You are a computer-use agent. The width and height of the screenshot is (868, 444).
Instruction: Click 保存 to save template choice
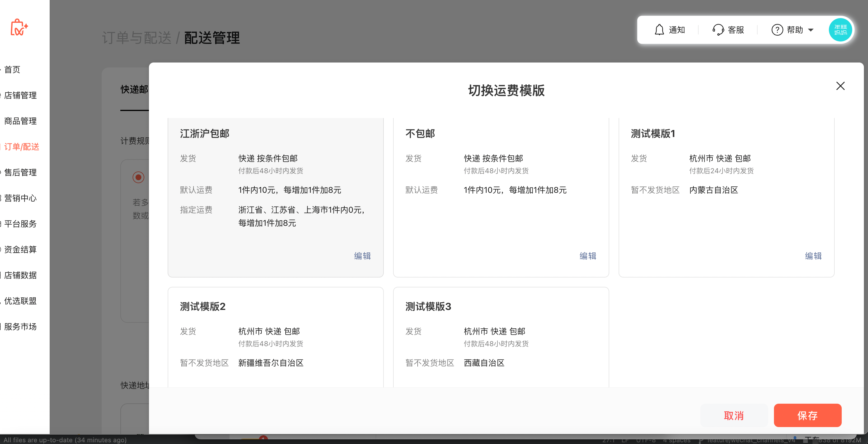tap(807, 415)
